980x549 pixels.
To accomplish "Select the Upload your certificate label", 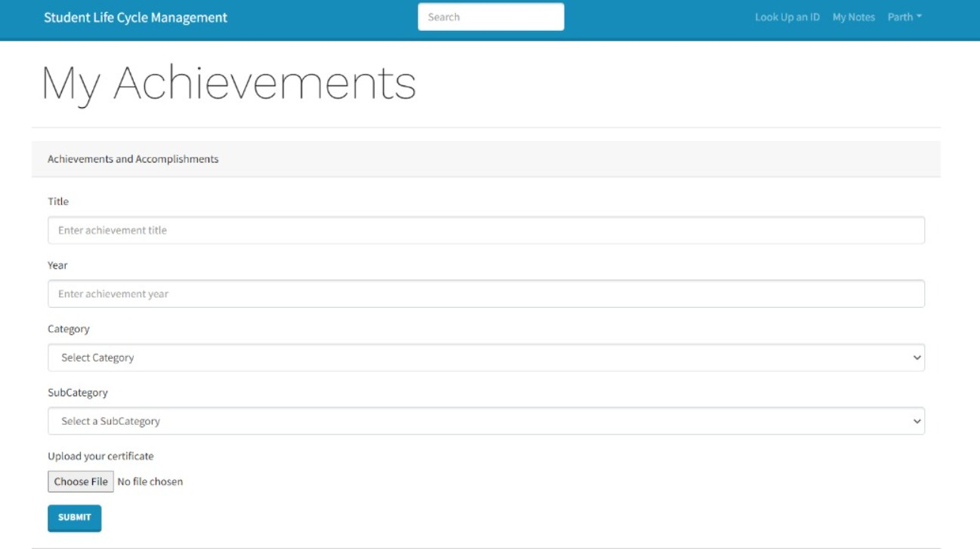I will (100, 456).
